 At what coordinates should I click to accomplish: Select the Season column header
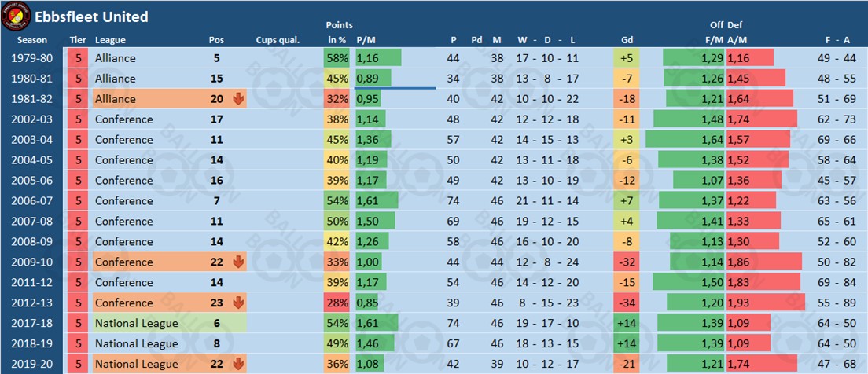pyautogui.click(x=32, y=40)
